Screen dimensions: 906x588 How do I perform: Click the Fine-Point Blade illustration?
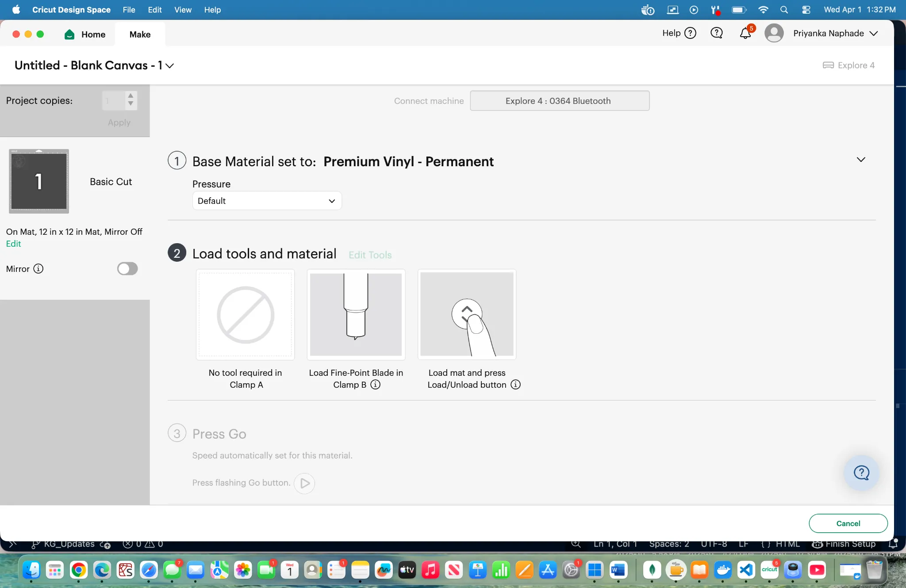356,314
